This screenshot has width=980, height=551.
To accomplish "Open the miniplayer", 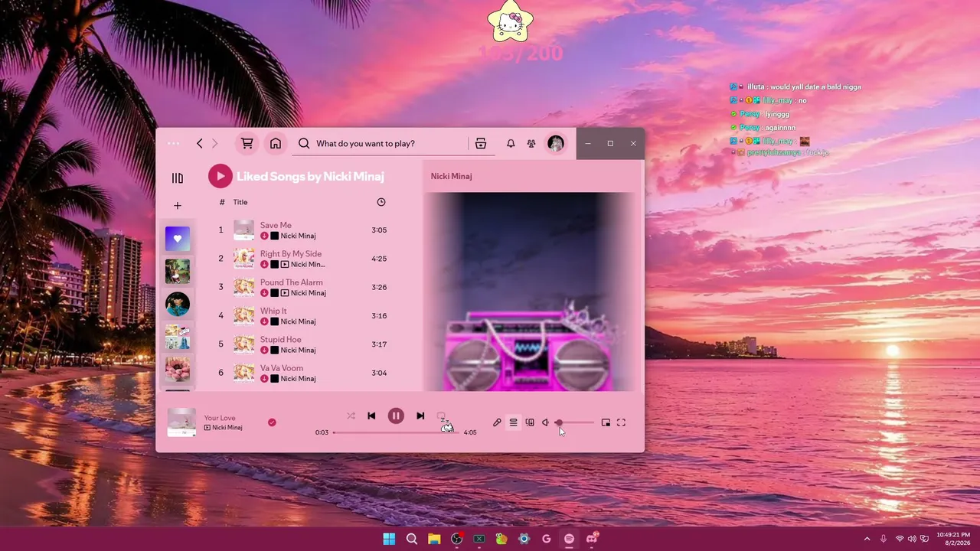I will (606, 422).
